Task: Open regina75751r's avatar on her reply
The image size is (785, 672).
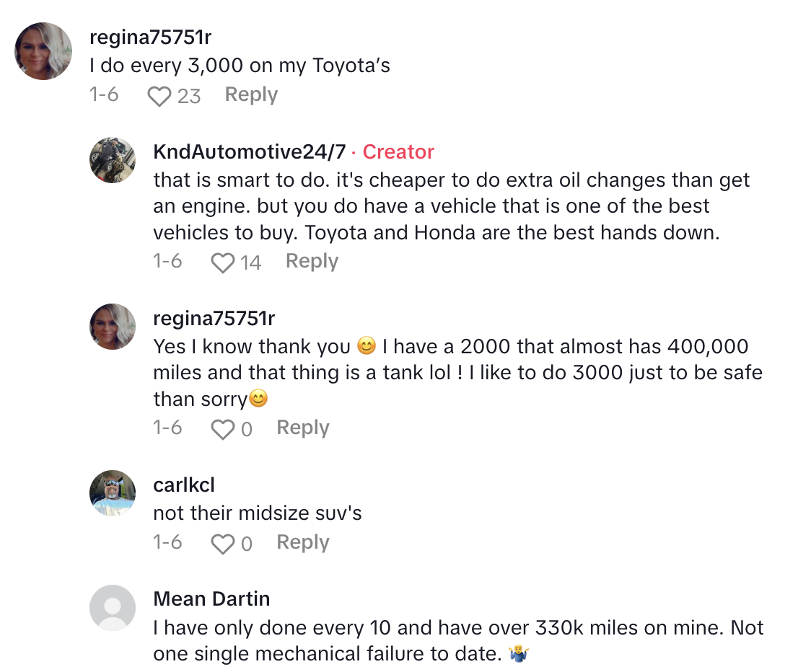Action: coord(113,327)
